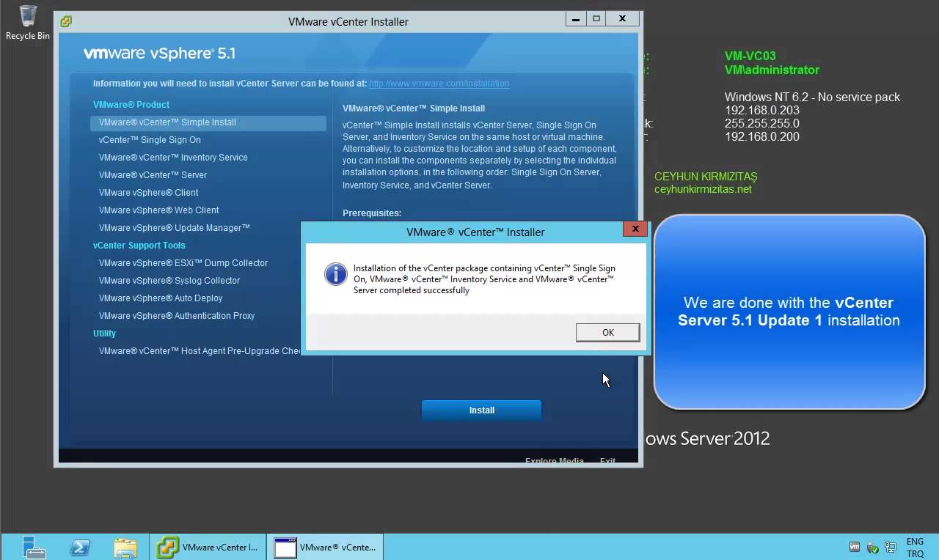Click the USB device tray icon
This screenshot has width=939, height=560.
coord(872,547)
